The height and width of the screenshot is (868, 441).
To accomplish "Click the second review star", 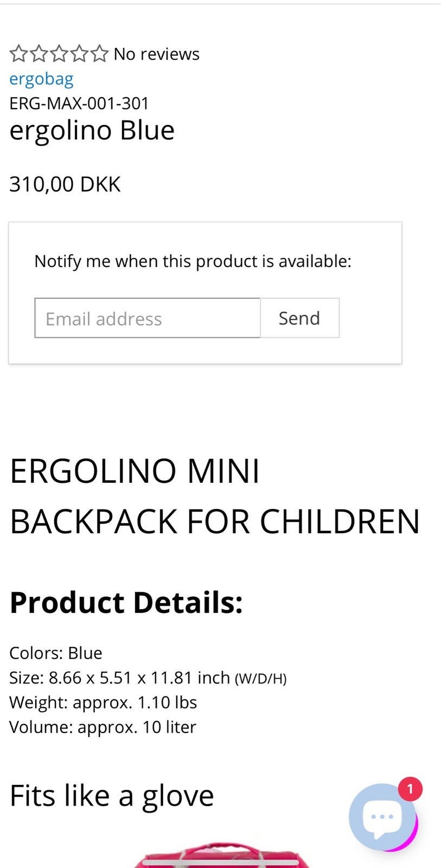I will point(39,54).
